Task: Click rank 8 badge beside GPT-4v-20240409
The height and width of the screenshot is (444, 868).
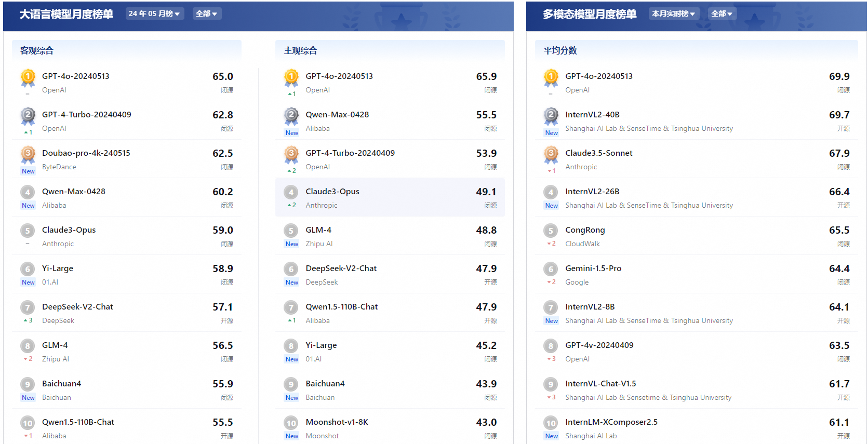Action: (551, 346)
